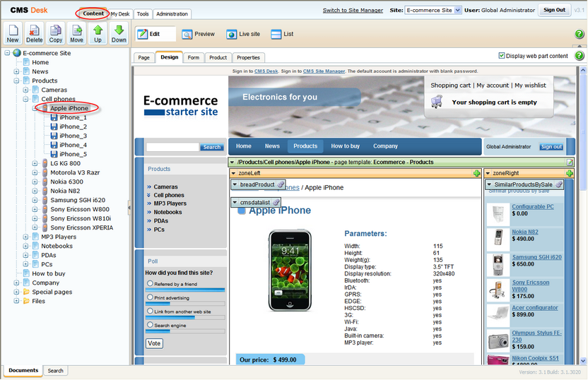Select 'Search engine' poll option
The image size is (588, 380).
tap(150, 324)
